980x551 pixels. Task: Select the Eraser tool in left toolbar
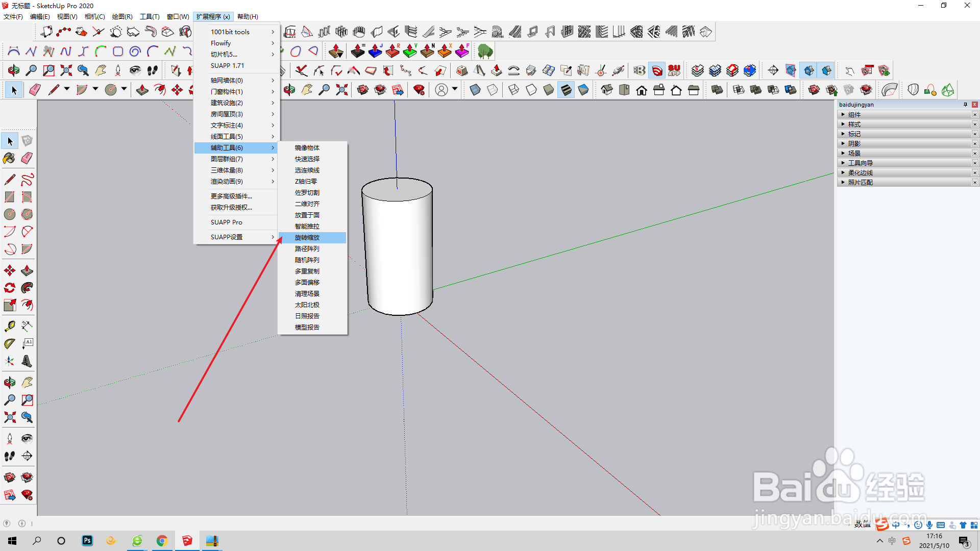click(x=27, y=158)
